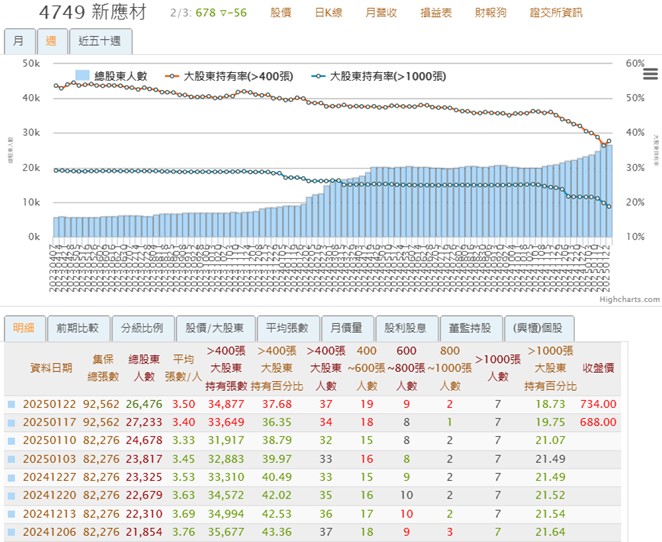Click the 集保總張數 column header

[103, 368]
